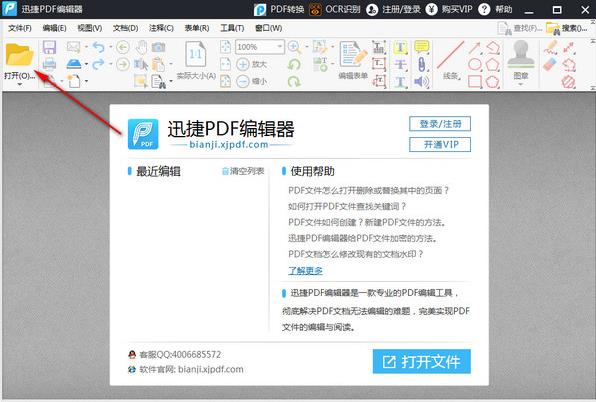Screen dimensions: 596x402
Task: Open the 注释(C) menu
Action: (x=161, y=28)
